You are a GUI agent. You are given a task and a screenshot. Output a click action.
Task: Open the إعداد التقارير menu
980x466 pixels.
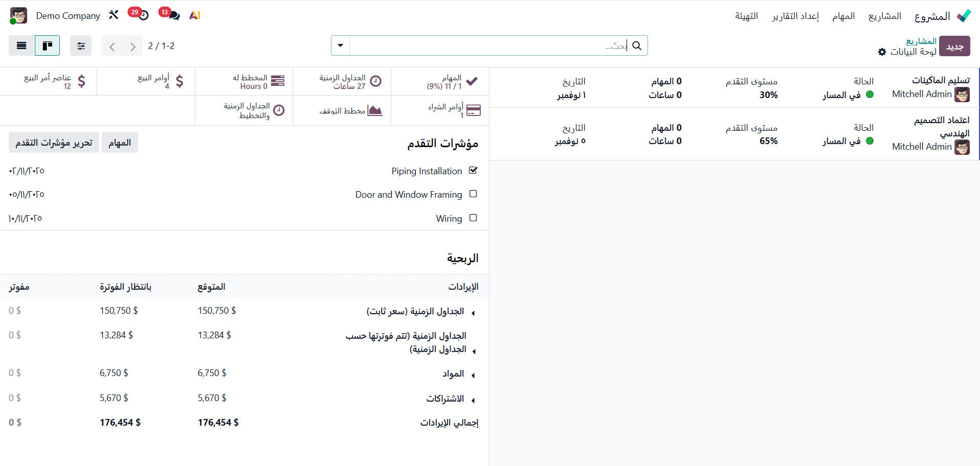tap(795, 16)
